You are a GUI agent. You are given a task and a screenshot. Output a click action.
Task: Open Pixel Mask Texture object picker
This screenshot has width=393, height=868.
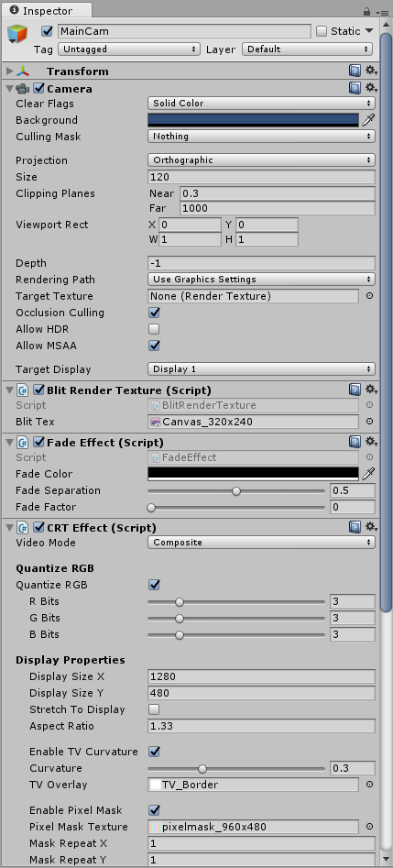tap(369, 827)
